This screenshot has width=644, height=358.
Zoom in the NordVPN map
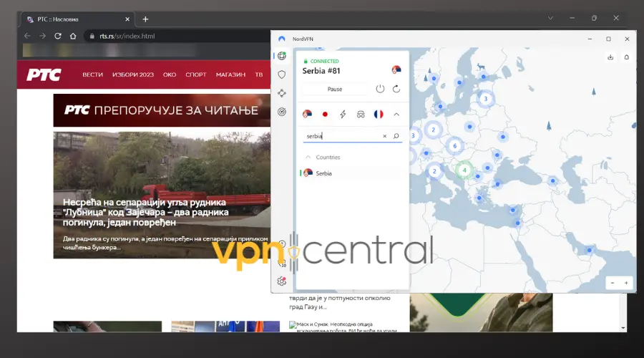(x=626, y=283)
